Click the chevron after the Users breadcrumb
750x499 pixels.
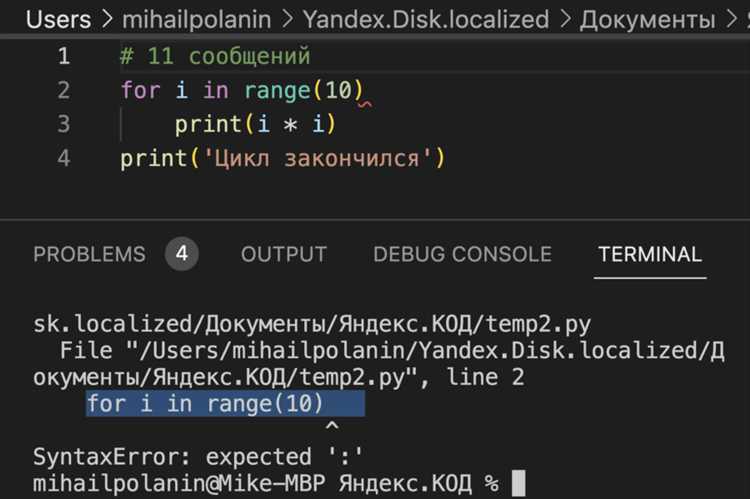107,20
